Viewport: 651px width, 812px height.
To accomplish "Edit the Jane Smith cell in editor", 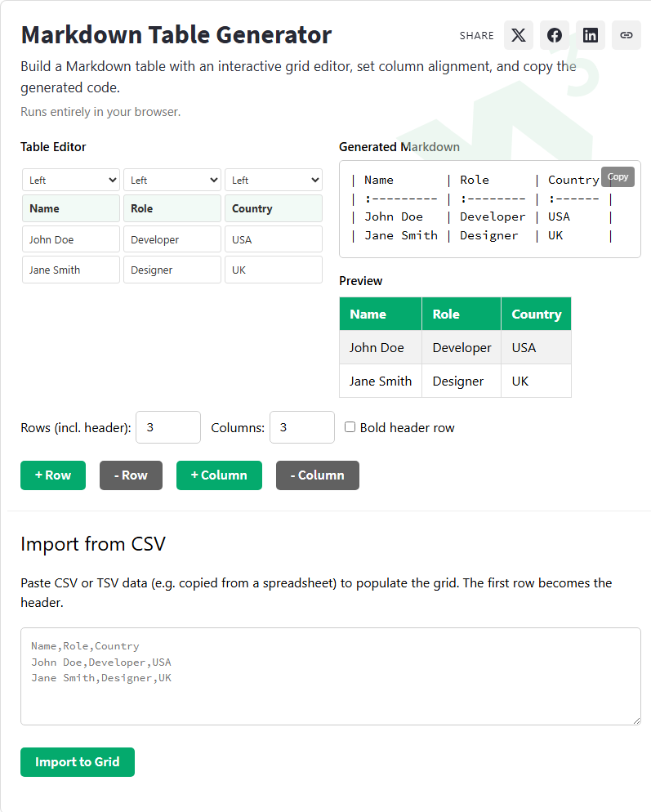I will click(71, 270).
